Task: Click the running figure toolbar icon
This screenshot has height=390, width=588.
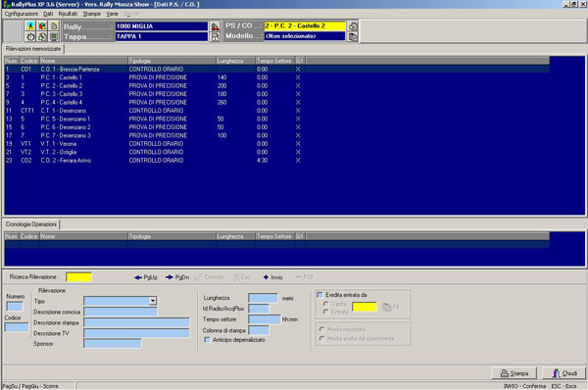Action: (x=30, y=25)
